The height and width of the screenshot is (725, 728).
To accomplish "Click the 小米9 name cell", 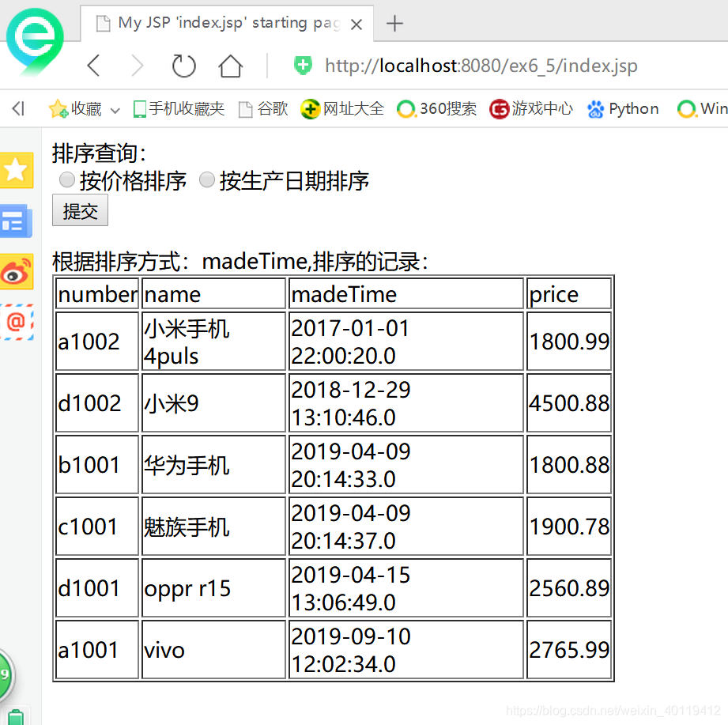I will tap(213, 403).
